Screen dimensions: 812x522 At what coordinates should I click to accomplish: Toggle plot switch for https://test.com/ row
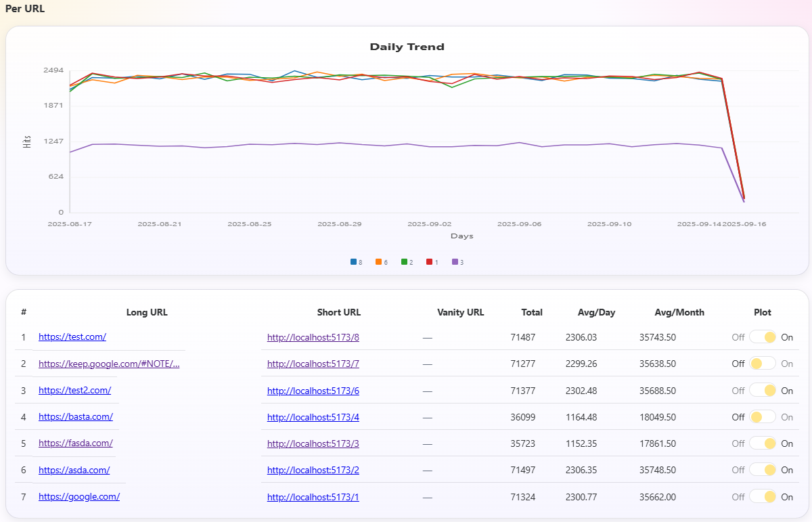click(x=763, y=336)
